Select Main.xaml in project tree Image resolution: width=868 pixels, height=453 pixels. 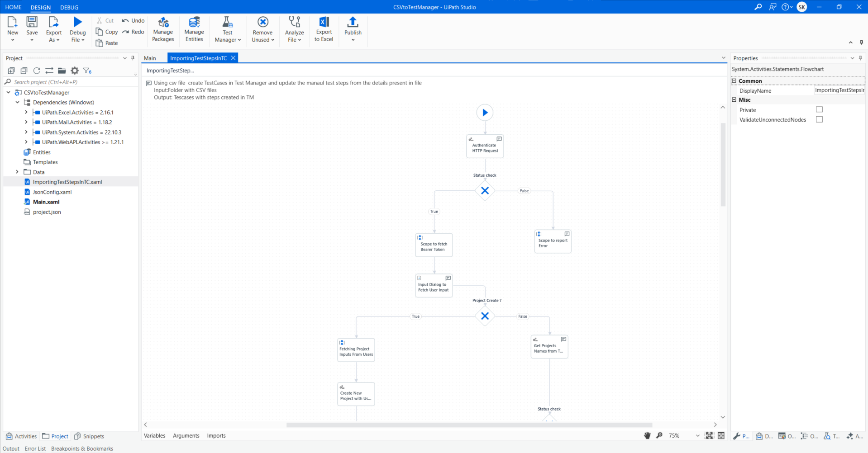(46, 202)
